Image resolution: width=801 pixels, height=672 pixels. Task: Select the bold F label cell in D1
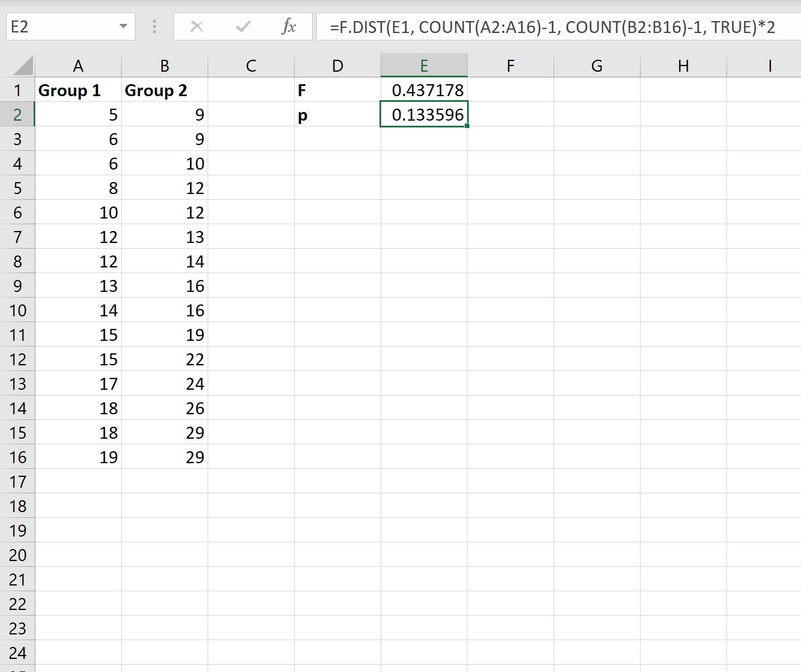(x=338, y=90)
